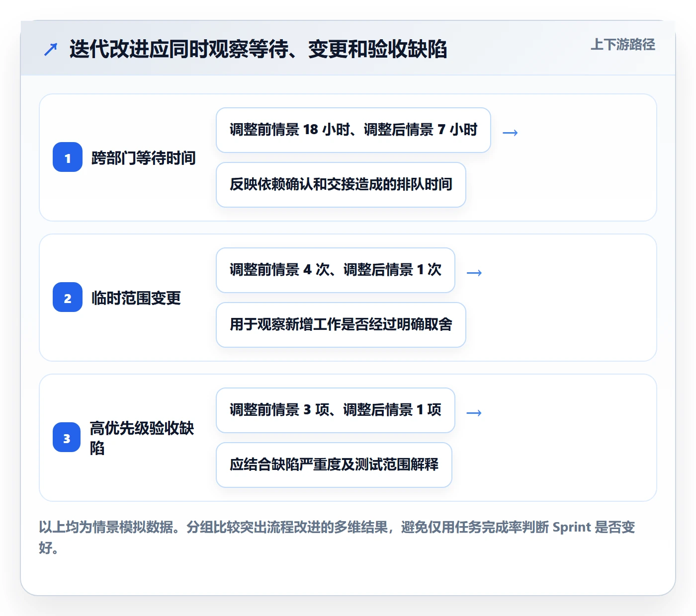Click the pill 反映依赖确认和交接造成的排队时间

(x=341, y=185)
